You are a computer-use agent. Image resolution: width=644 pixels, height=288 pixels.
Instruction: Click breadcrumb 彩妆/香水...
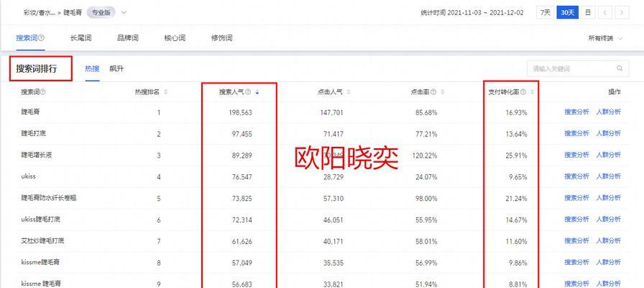[40, 13]
